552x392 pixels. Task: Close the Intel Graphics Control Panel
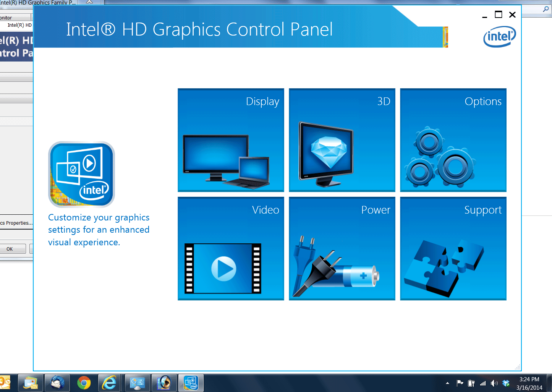512,15
